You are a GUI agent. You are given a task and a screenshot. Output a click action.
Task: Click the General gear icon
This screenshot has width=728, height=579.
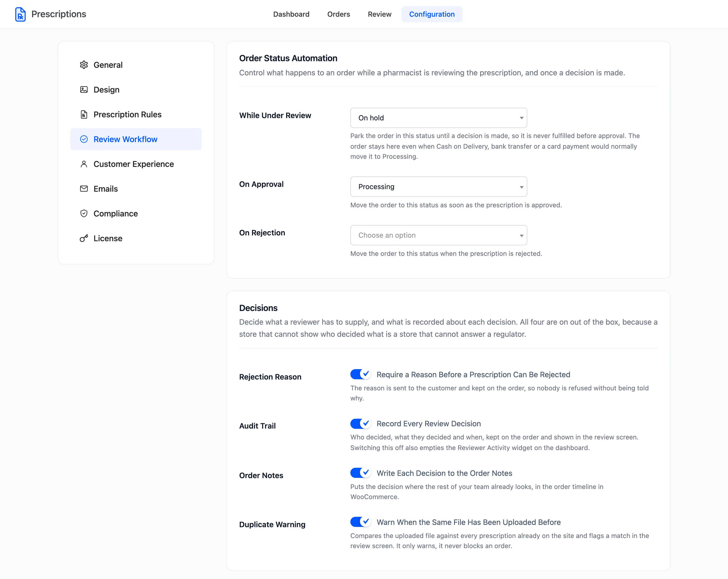(x=84, y=65)
